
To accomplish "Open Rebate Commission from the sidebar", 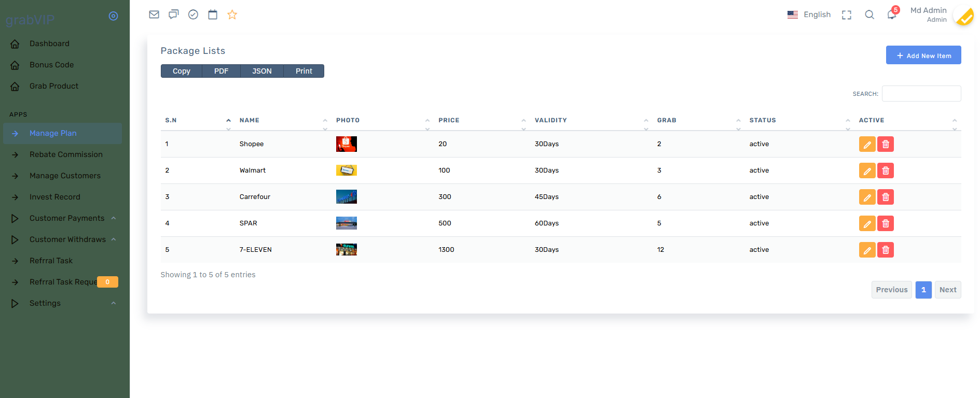I will 66,154.
